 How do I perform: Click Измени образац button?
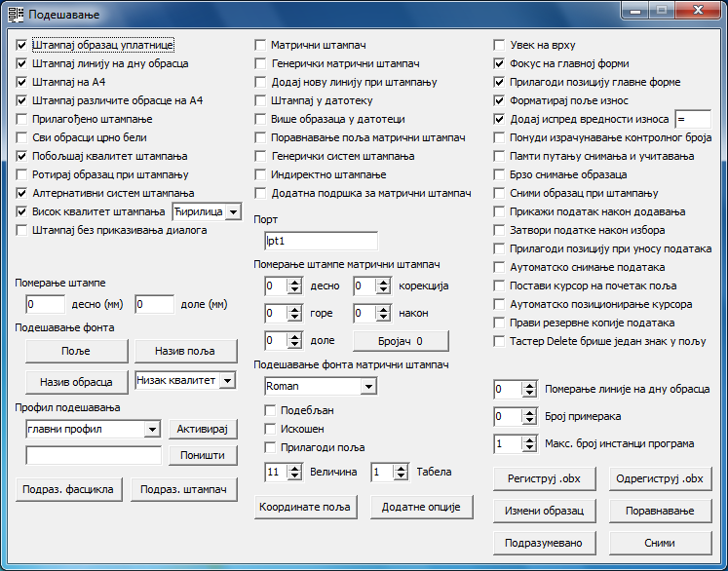pyautogui.click(x=544, y=511)
